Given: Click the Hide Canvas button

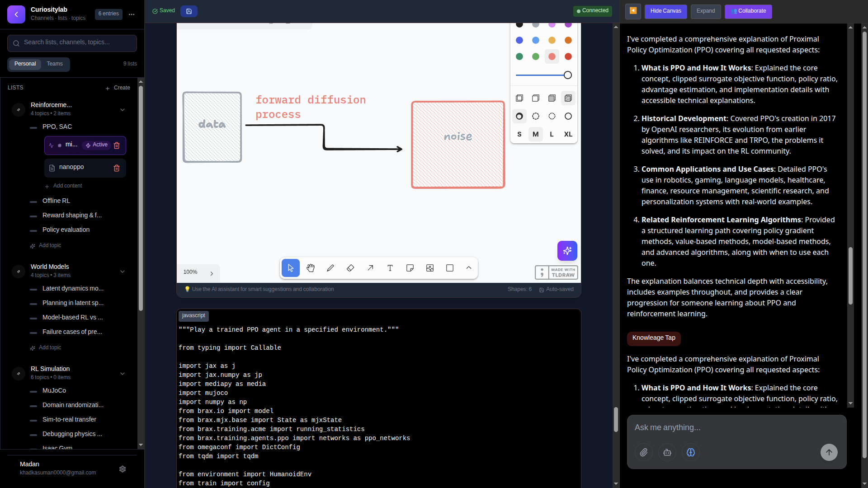Looking at the screenshot, I should 666,11.
